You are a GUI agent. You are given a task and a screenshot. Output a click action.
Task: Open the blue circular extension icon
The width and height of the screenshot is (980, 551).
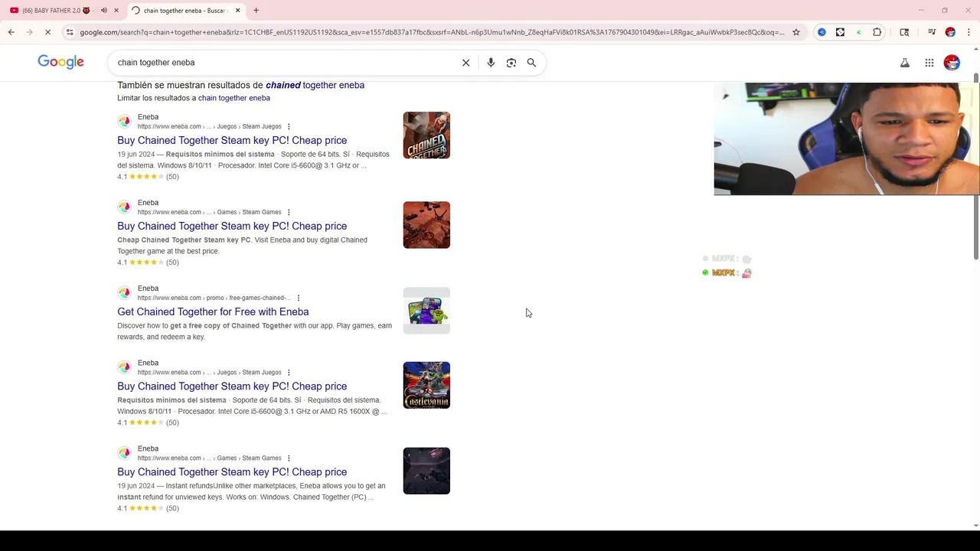pyautogui.click(x=822, y=32)
